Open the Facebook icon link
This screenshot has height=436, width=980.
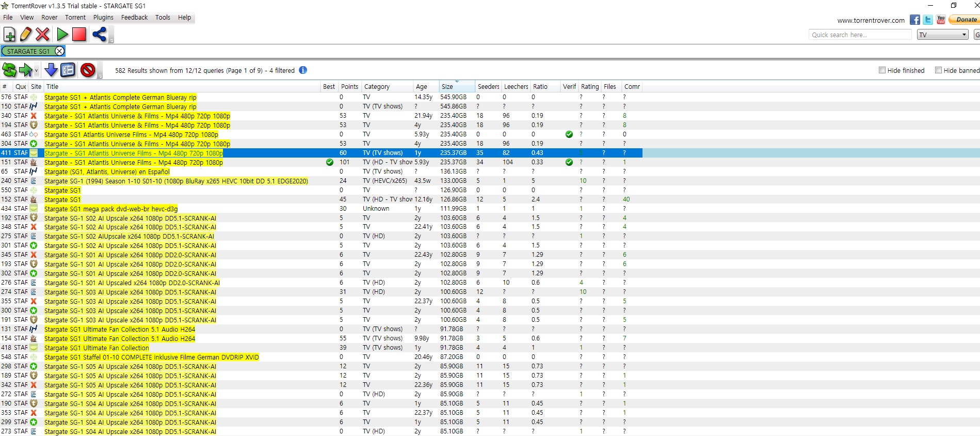click(x=915, y=20)
